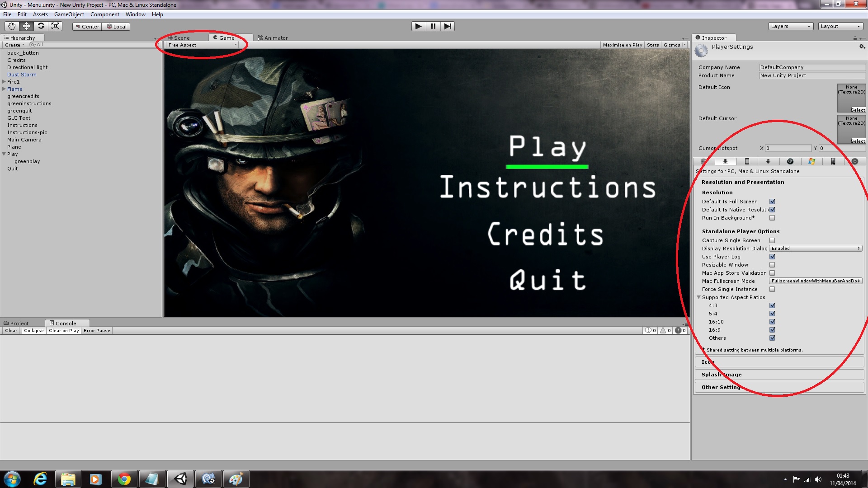The image size is (868, 488).
Task: Open the Display Resolution Dialog dropdown
Action: tap(816, 249)
